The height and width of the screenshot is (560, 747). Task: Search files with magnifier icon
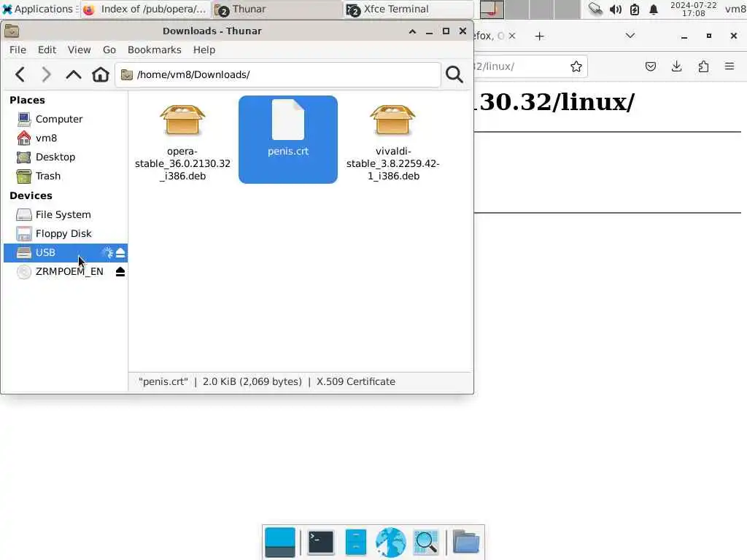tap(454, 74)
